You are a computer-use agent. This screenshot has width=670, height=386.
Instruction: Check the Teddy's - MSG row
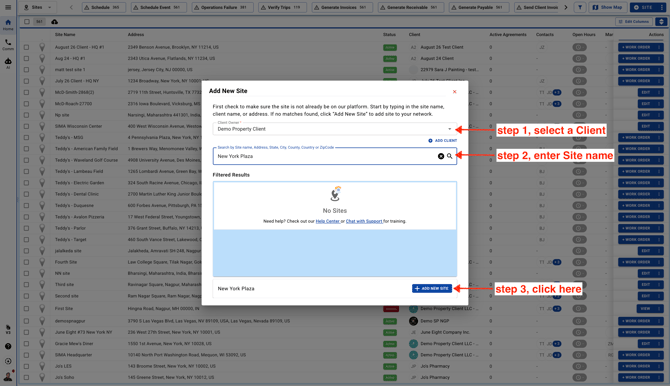(26, 138)
